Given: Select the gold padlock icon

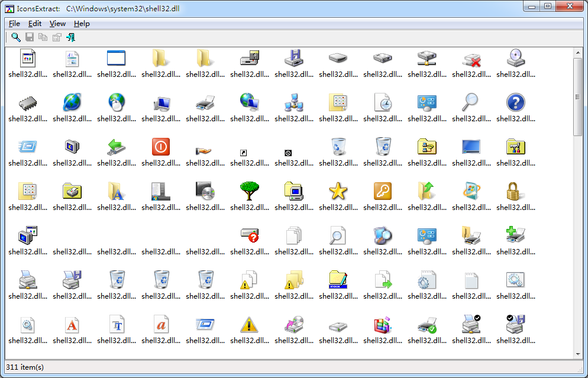Looking at the screenshot, I should coord(516,191).
